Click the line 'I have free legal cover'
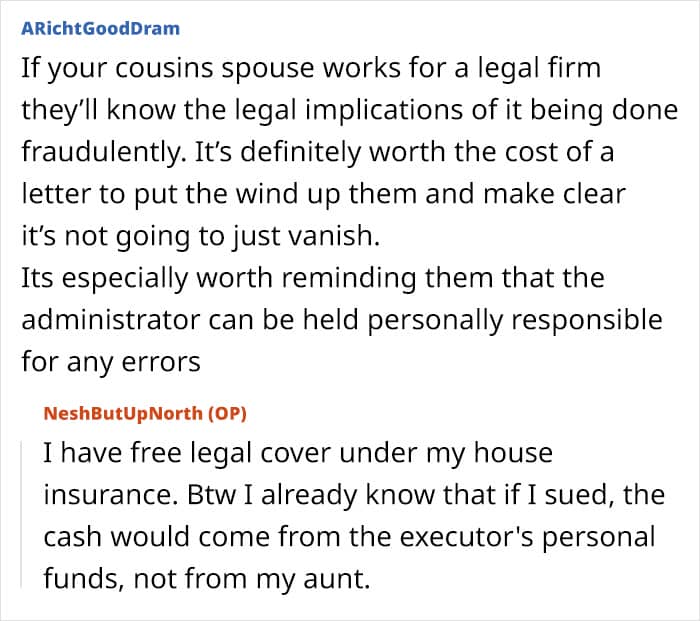 tap(298, 454)
